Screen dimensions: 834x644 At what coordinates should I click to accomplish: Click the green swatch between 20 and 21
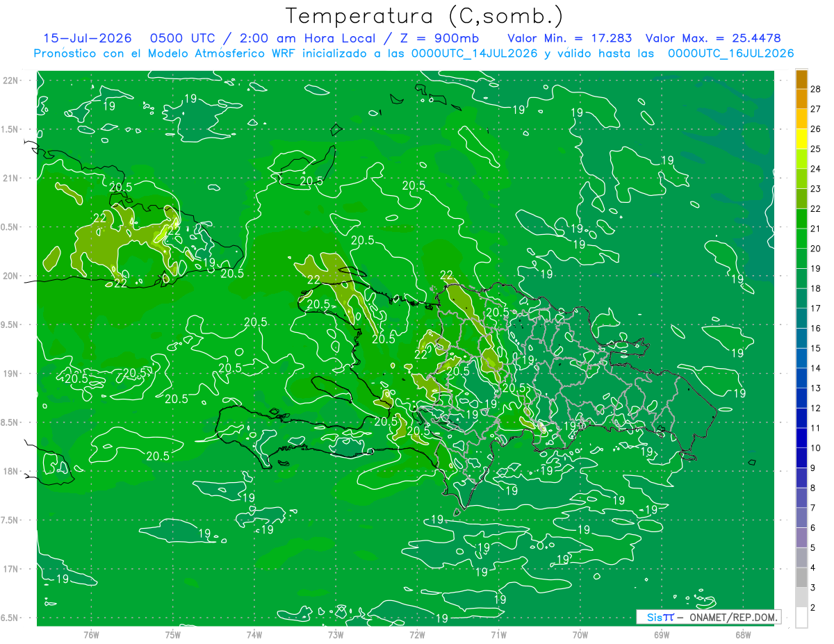(801, 238)
